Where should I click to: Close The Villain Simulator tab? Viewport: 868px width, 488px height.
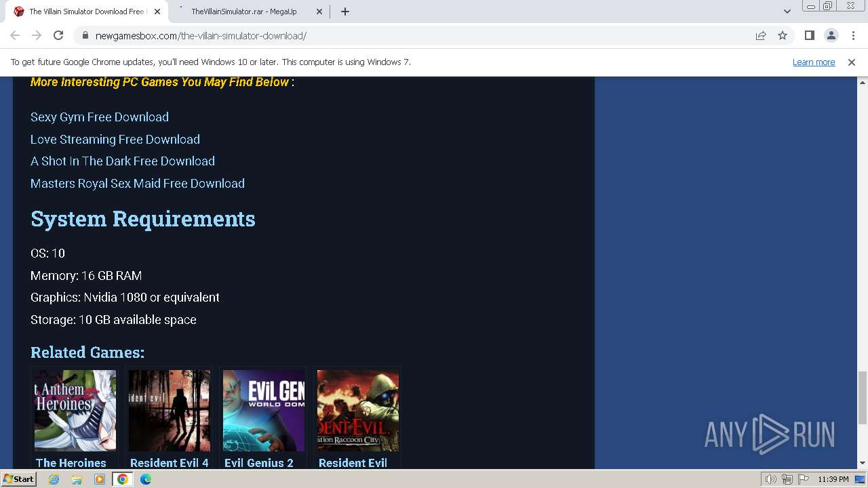(157, 12)
